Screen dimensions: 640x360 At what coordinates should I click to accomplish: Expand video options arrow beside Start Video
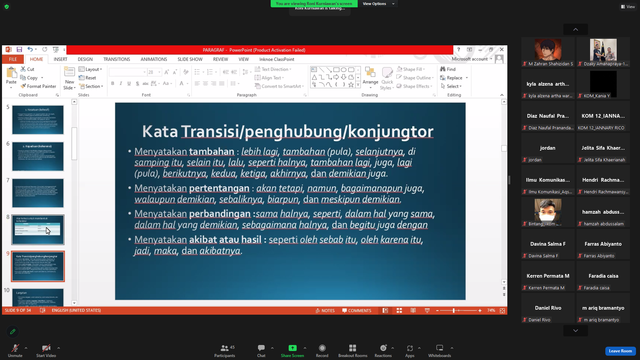59,348
